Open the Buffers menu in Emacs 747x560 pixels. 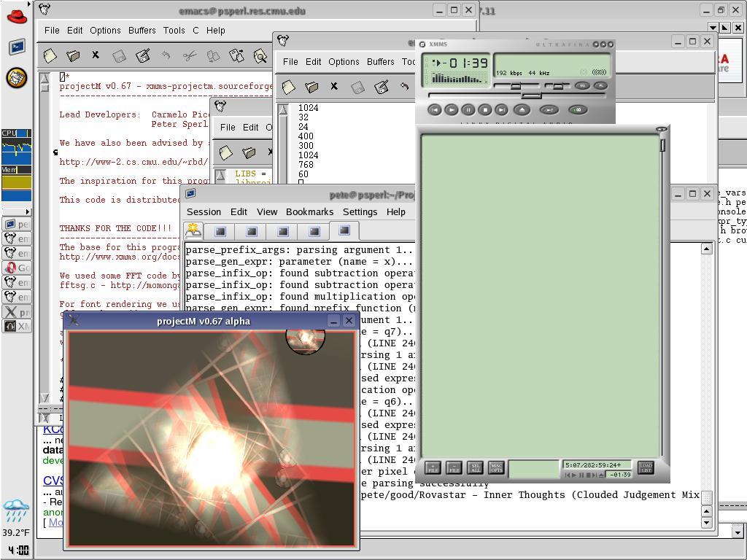(x=142, y=31)
